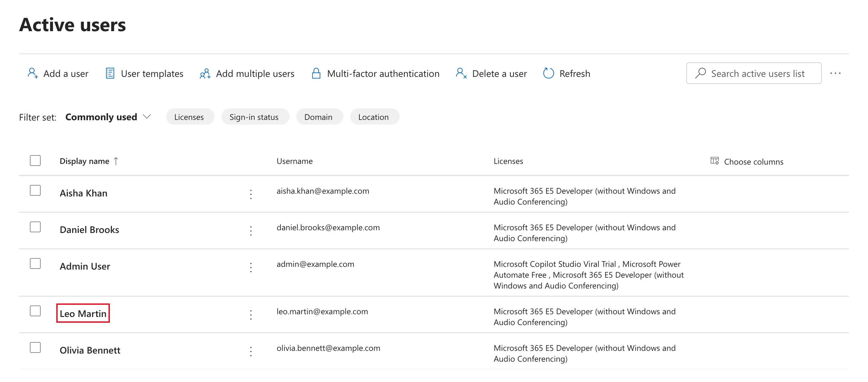Click the Licenses column header
Image resolution: width=868 pixels, height=382 pixels.
pos(508,161)
